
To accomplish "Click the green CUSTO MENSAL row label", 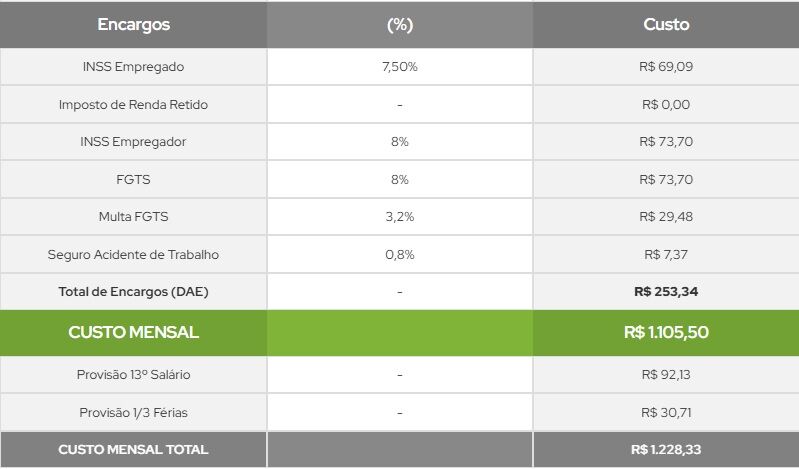I will pos(133,333).
